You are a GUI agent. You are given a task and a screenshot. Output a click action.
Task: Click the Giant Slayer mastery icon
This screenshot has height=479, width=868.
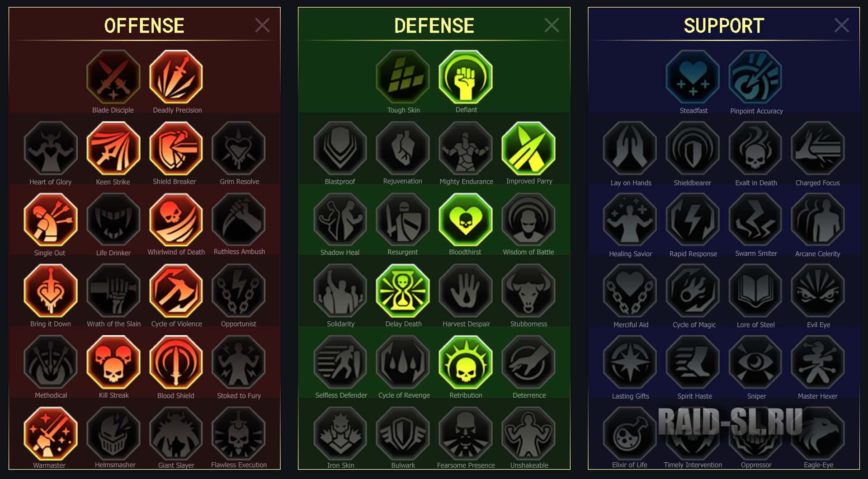[176, 433]
